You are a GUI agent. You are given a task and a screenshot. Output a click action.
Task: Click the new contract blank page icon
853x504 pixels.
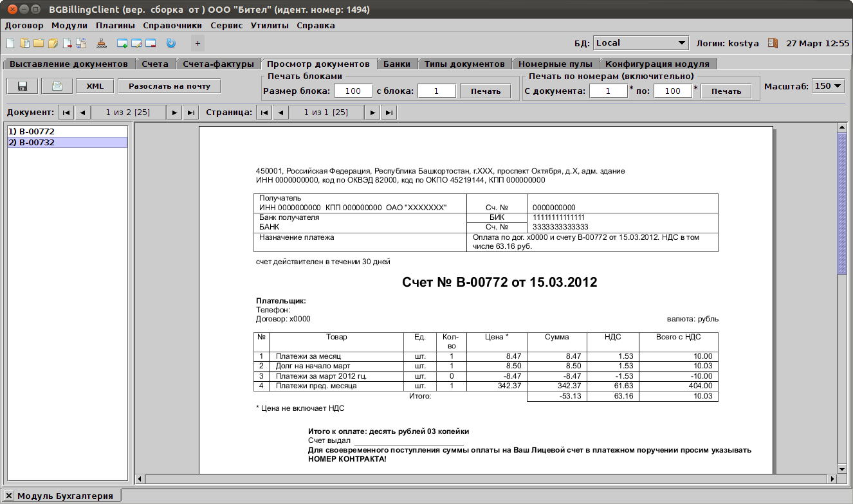coord(10,44)
